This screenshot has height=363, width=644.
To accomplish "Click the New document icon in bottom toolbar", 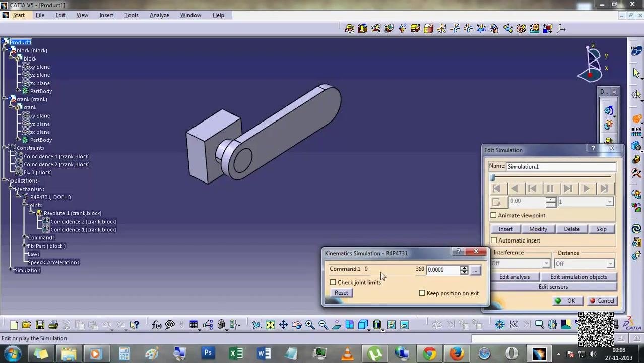I will (x=14, y=325).
